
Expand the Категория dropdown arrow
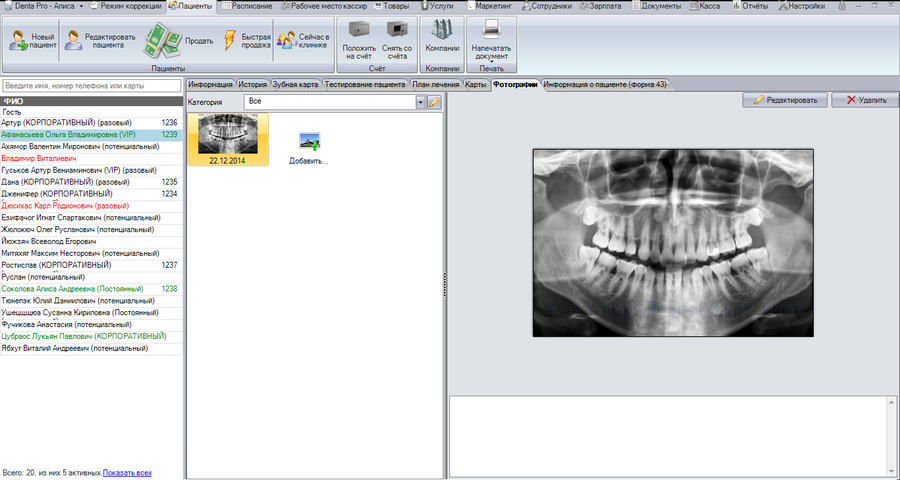pyautogui.click(x=421, y=102)
